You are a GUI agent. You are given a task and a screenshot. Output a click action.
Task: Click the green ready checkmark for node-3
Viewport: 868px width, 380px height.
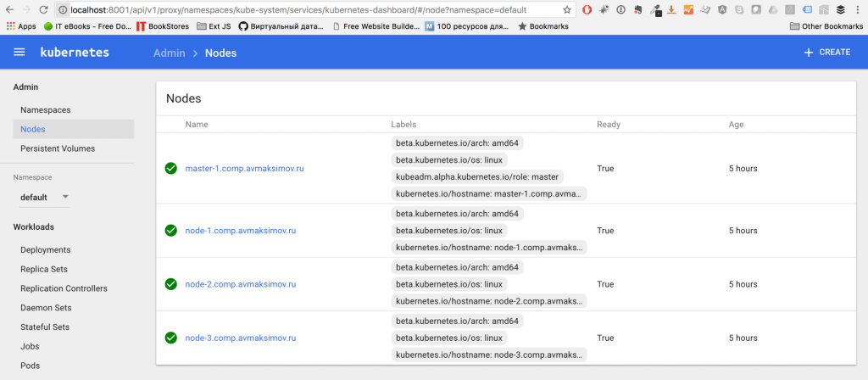click(x=170, y=338)
